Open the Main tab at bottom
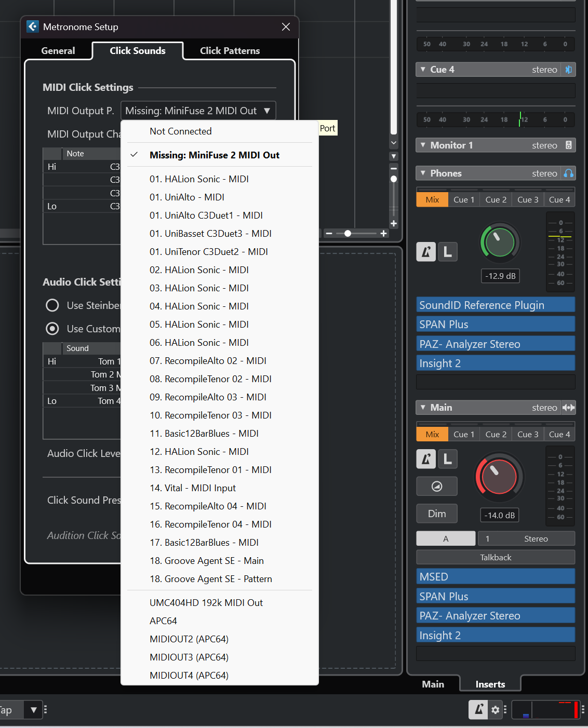This screenshot has height=728, width=588. 433,684
